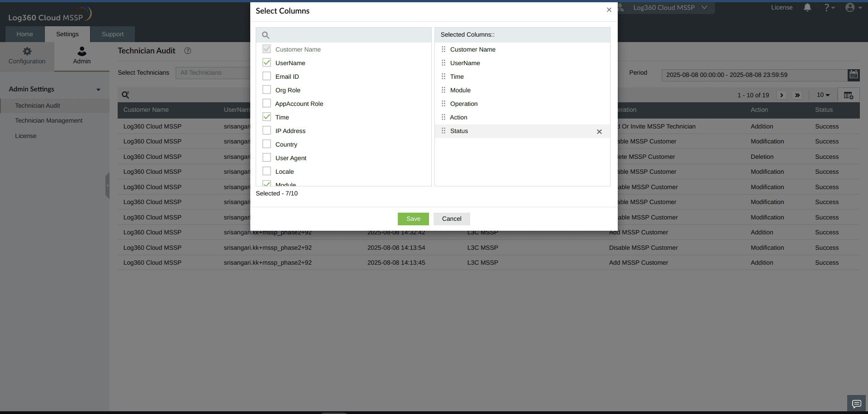Uncheck the Time checkbox
868x414 pixels.
(267, 117)
